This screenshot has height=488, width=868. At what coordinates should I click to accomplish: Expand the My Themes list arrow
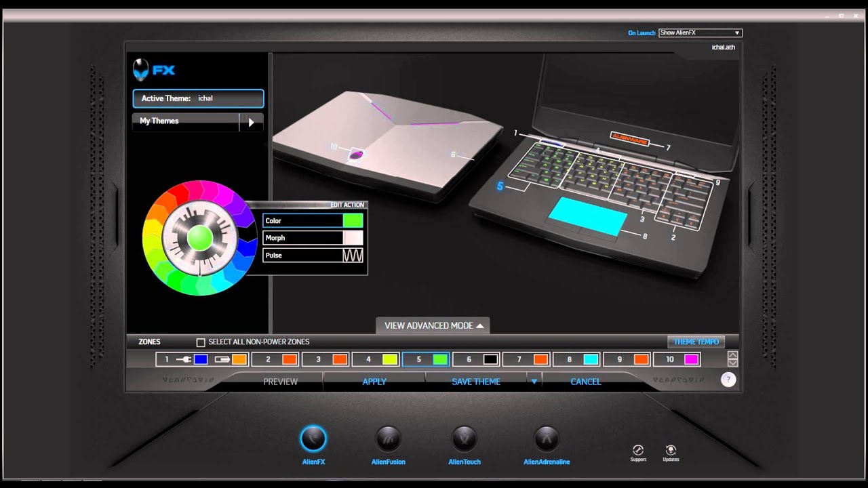click(251, 122)
